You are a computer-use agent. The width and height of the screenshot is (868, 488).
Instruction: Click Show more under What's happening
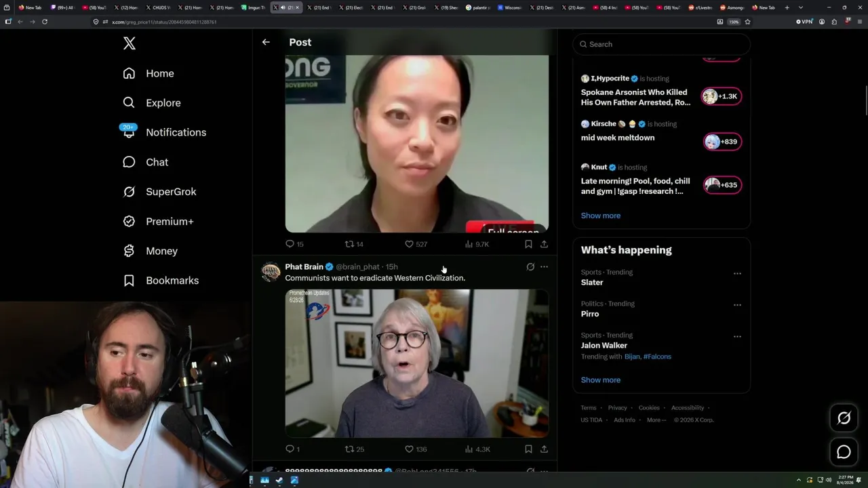click(x=601, y=380)
